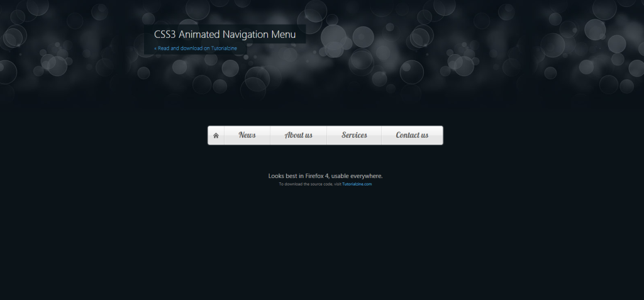This screenshot has width=644, height=300.
Task: Click the Looks best in Firefox 4 text
Action: click(298, 176)
